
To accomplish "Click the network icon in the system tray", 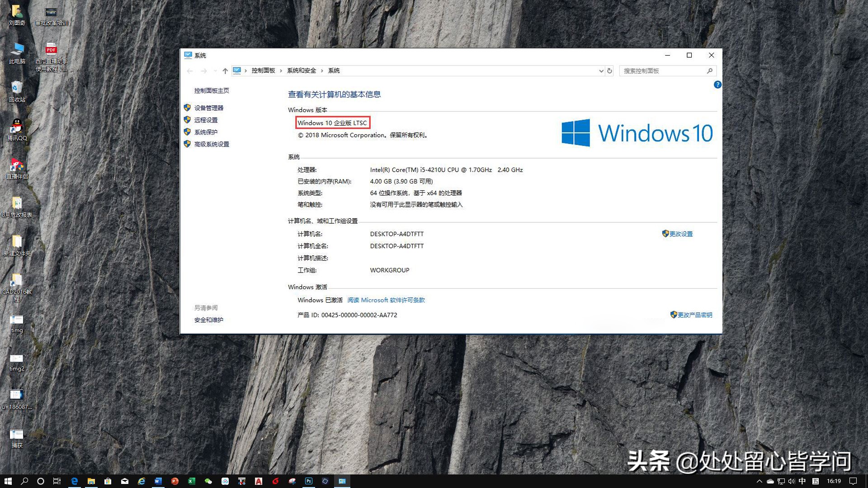I will [x=781, y=481].
